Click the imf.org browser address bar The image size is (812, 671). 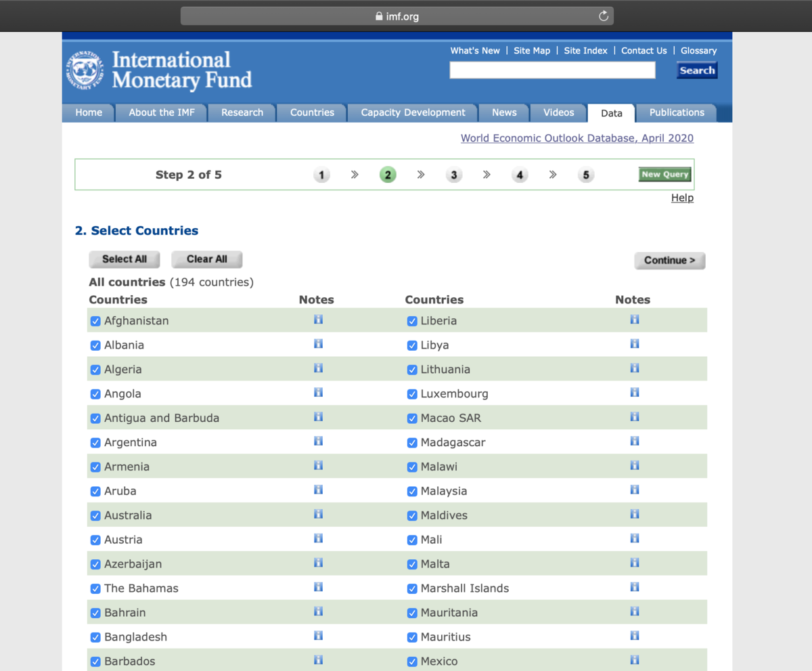(397, 16)
